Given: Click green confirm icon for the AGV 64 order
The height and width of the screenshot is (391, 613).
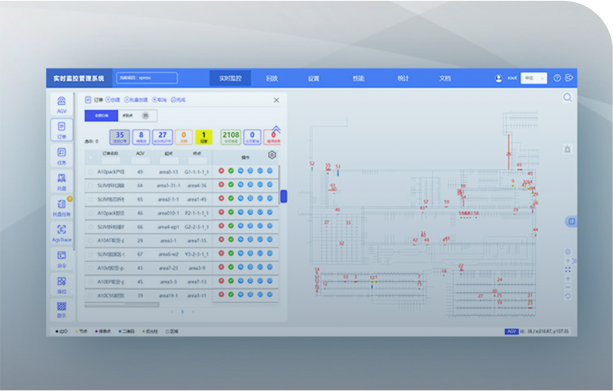Looking at the screenshot, I should click(231, 185).
